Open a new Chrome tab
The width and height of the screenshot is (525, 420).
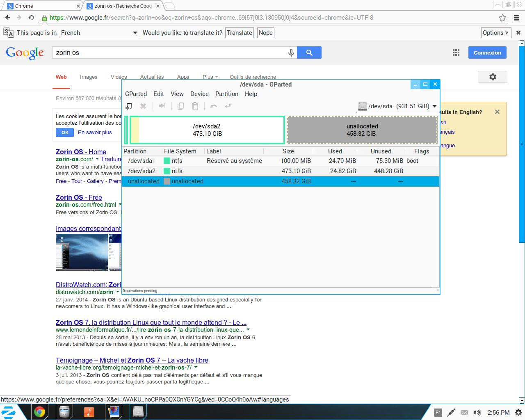169,6
